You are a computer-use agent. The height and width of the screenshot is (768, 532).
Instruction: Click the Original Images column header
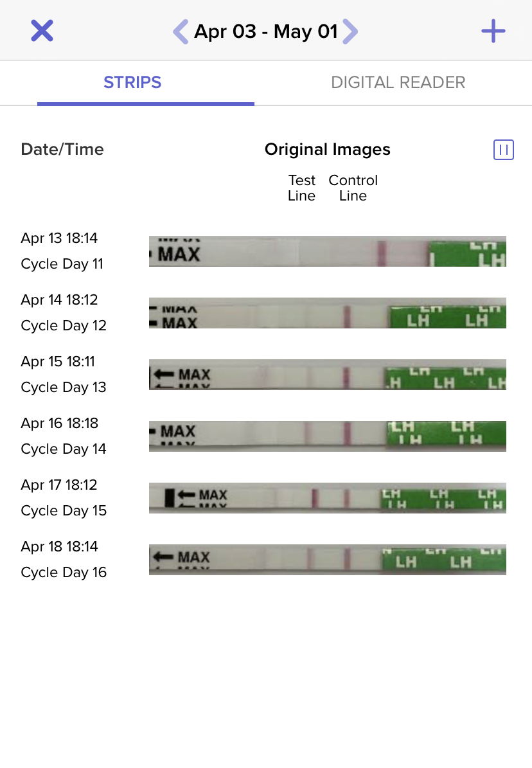point(327,150)
